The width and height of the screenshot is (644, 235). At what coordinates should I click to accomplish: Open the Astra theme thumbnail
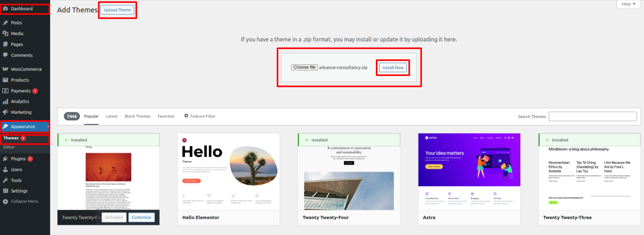pos(469,171)
